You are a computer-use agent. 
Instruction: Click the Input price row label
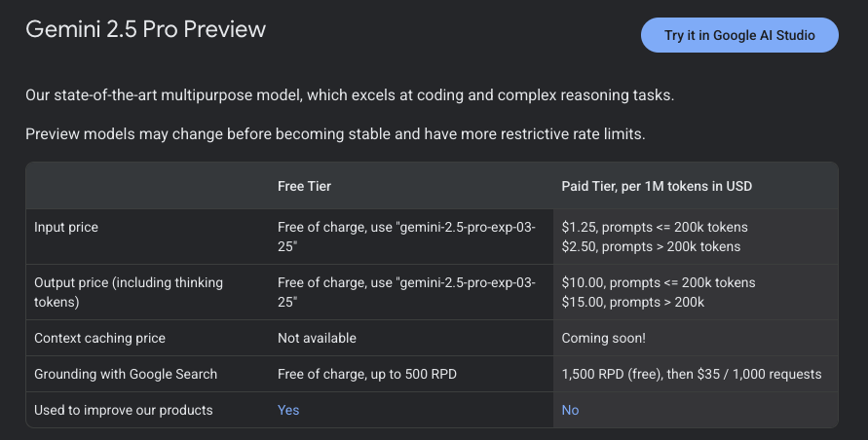(x=66, y=227)
